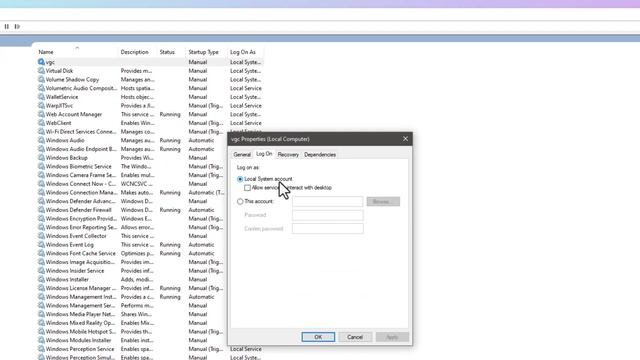Screen dimensions: 640x360
Task: Click the WarpJITSvc service icon
Action: tap(41, 105)
